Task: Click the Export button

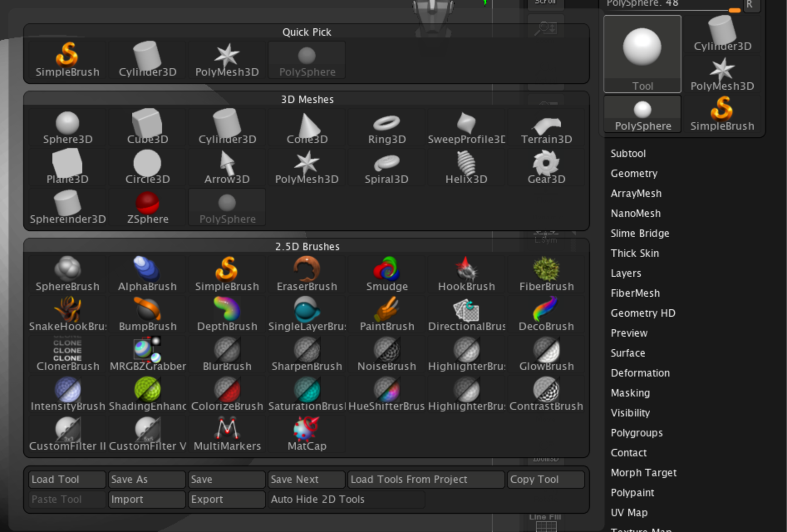Action: click(227, 499)
